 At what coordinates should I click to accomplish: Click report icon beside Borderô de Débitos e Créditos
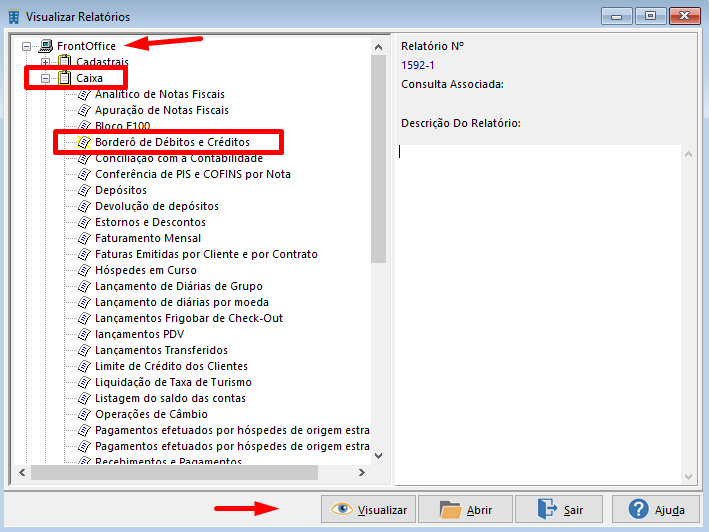[x=84, y=142]
